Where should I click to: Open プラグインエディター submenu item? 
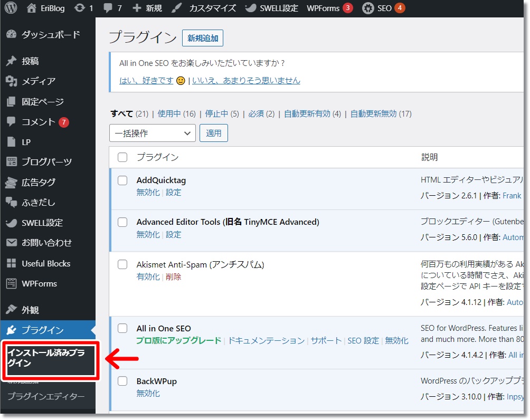(x=46, y=396)
